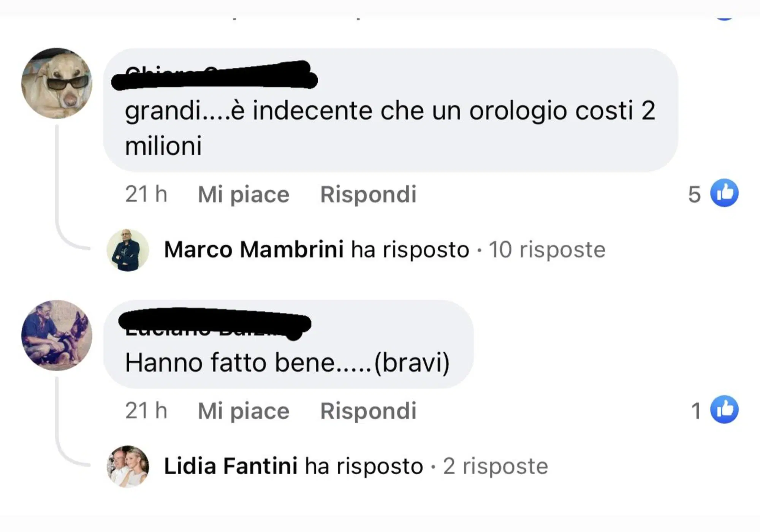Screen dimensions: 760x532
Task: Like the first comment with 'Mi piace'
Action: [x=242, y=194]
